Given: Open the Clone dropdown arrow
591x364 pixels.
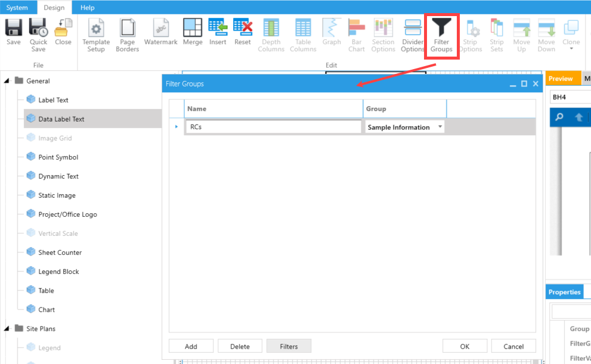Looking at the screenshot, I should click(x=571, y=49).
